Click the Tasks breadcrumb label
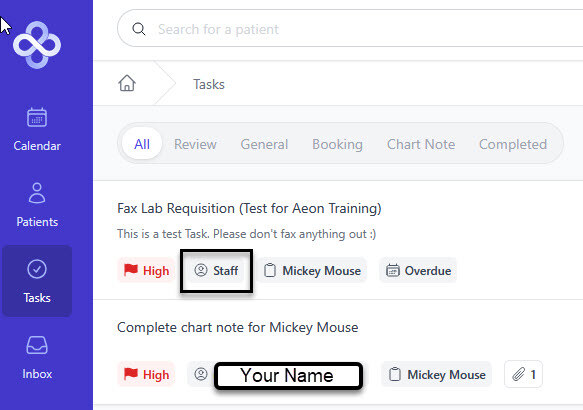Image resolution: width=583 pixels, height=410 pixels. (209, 84)
